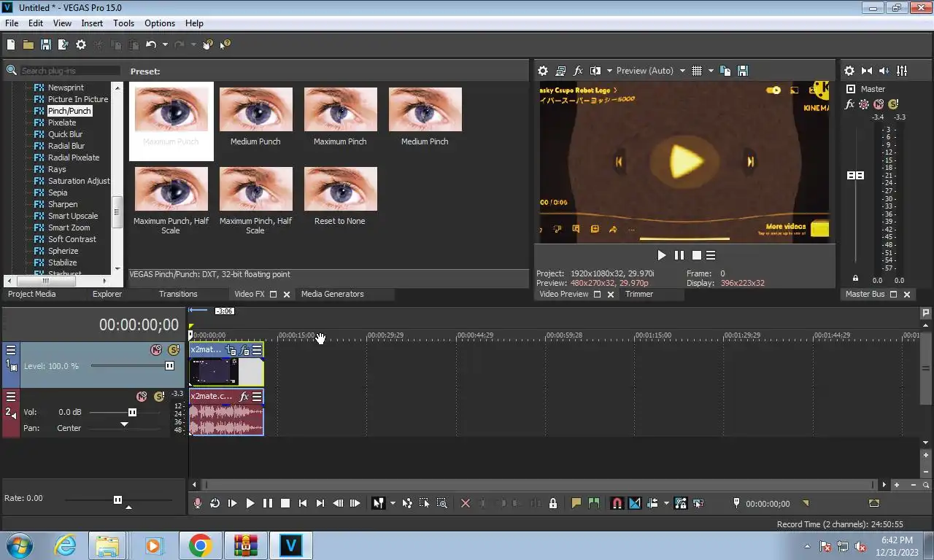Screen dimensions: 934x560
Task: Adjust the audio track Vol slider
Action: pos(132,412)
